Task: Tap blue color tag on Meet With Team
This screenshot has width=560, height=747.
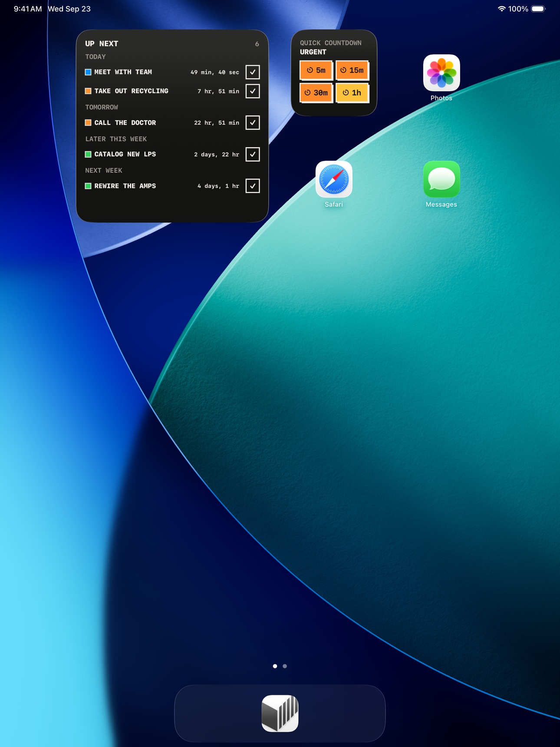Action: (x=88, y=72)
